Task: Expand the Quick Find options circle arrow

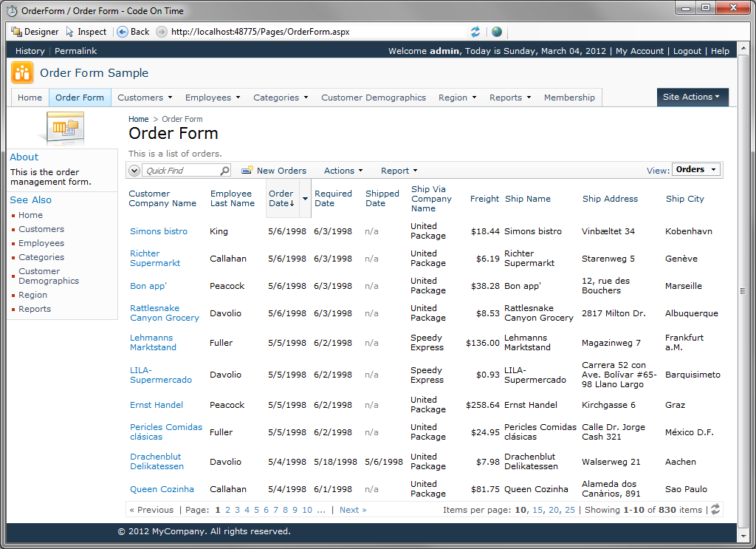Action: pos(134,170)
